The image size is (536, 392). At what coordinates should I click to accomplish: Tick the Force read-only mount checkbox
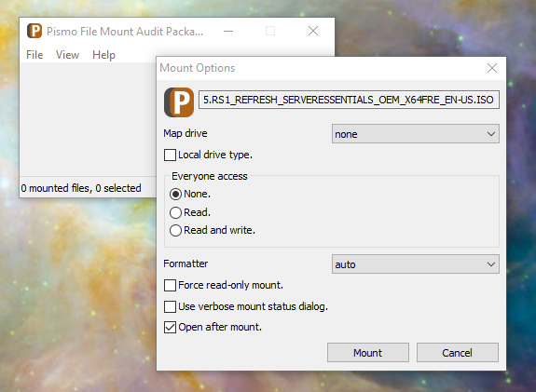[170, 285]
